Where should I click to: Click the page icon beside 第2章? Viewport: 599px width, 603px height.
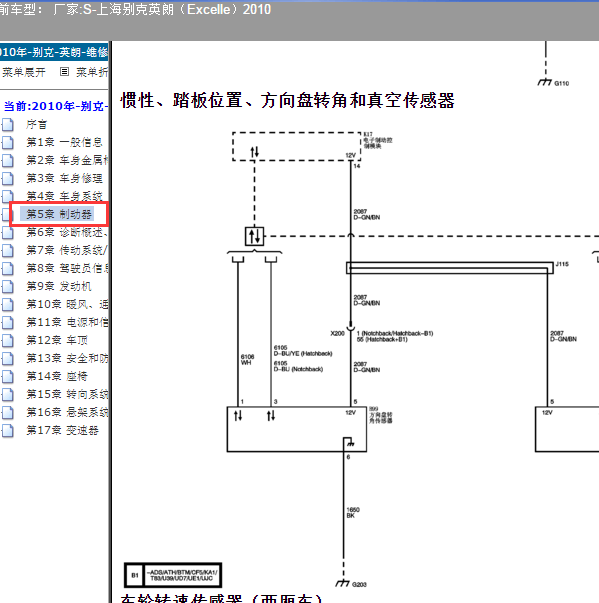pyautogui.click(x=7, y=161)
